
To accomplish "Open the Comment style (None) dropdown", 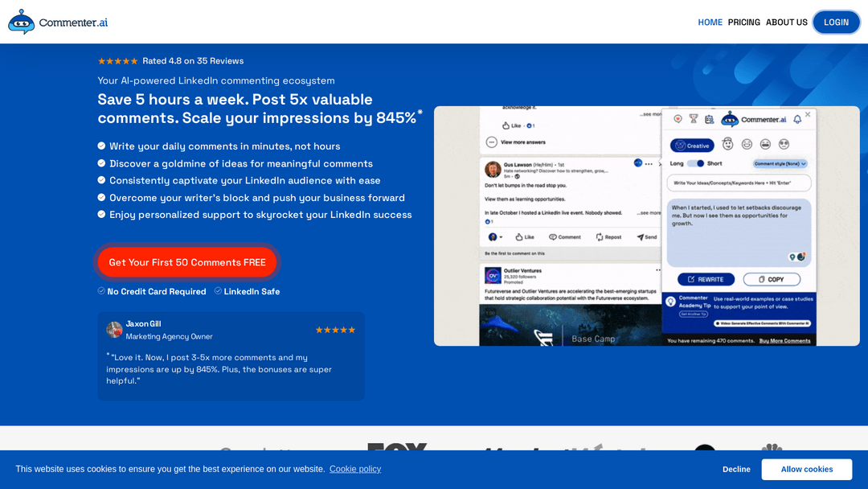I will point(780,163).
